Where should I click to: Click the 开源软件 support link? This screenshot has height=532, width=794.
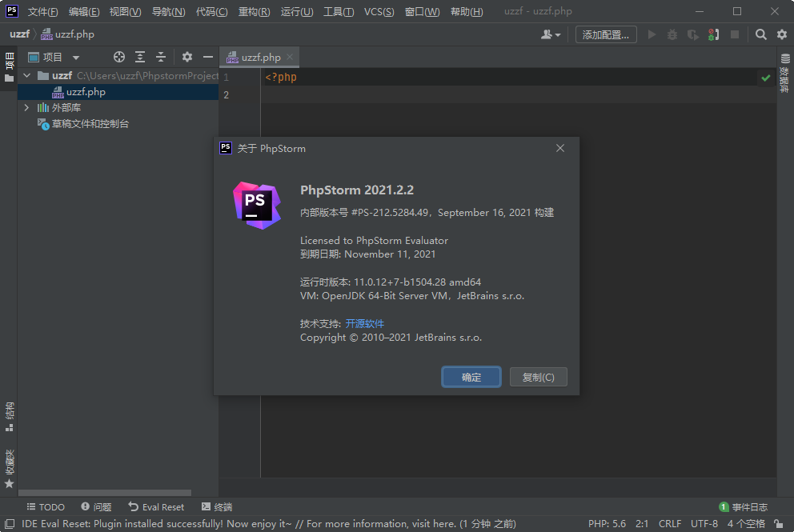point(365,323)
